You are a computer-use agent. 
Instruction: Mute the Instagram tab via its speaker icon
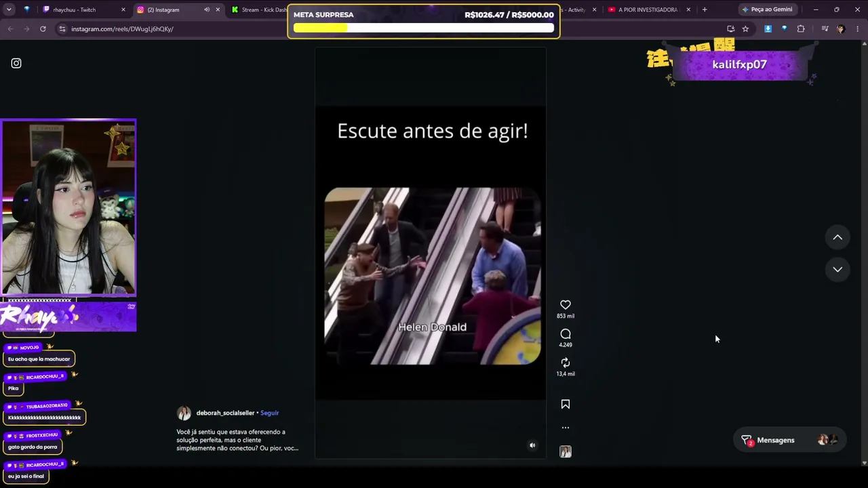coord(207,9)
